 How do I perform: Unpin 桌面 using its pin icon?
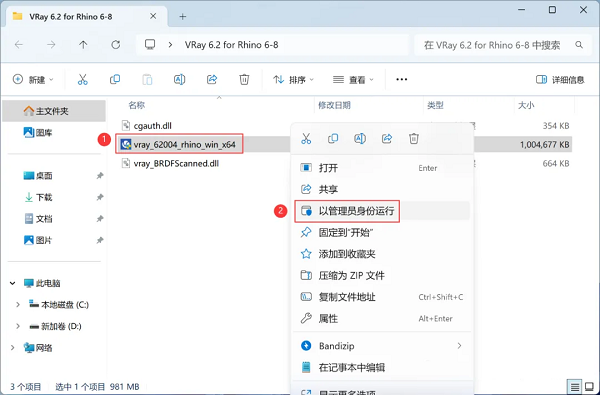point(100,176)
